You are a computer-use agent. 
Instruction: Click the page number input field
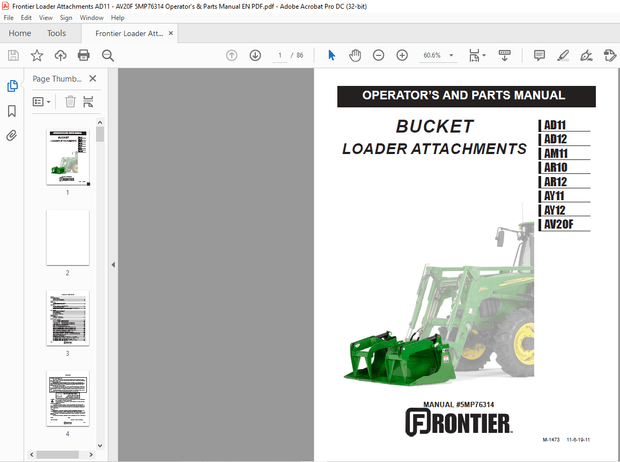(x=280, y=55)
